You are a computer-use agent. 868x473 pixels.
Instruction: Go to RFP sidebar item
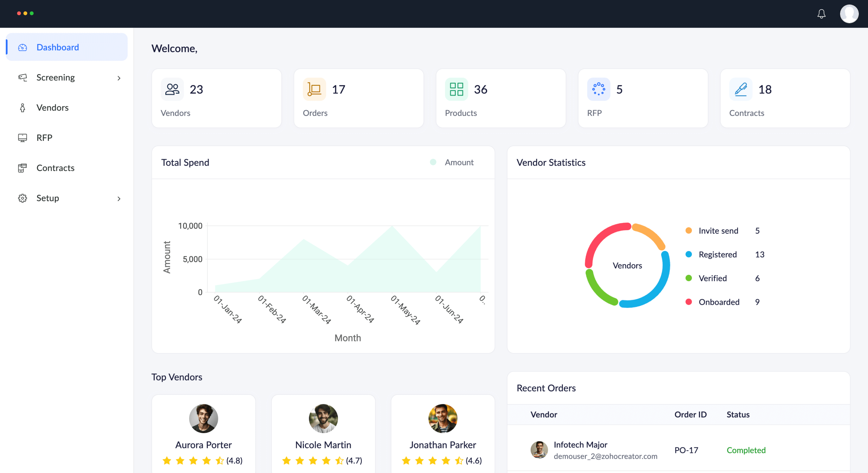click(44, 138)
